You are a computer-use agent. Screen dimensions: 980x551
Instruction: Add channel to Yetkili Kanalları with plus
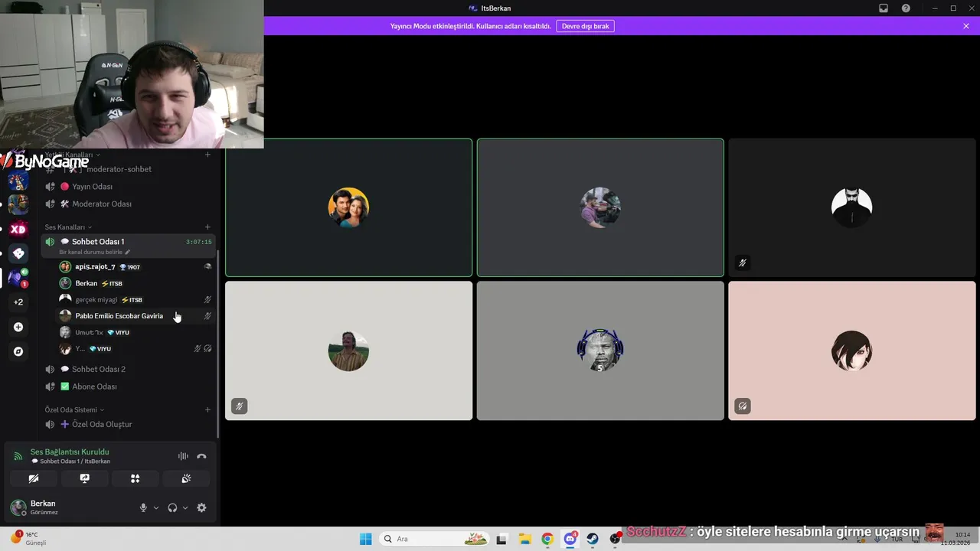tap(207, 155)
